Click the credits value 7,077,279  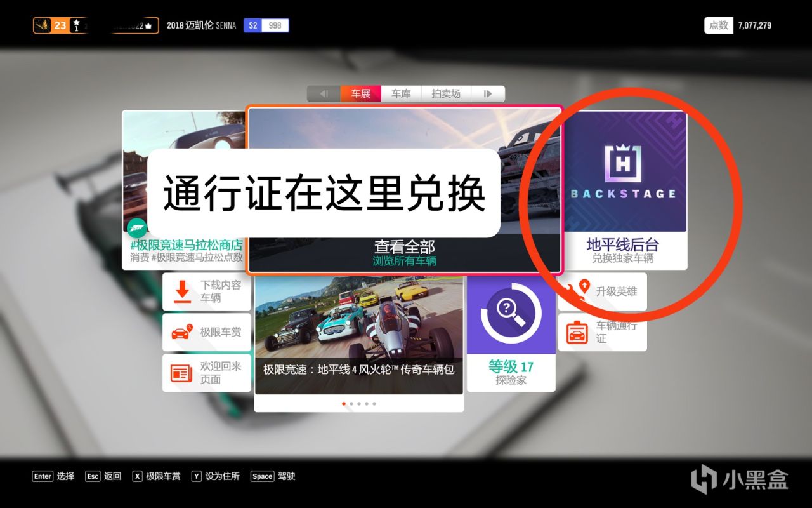point(755,25)
